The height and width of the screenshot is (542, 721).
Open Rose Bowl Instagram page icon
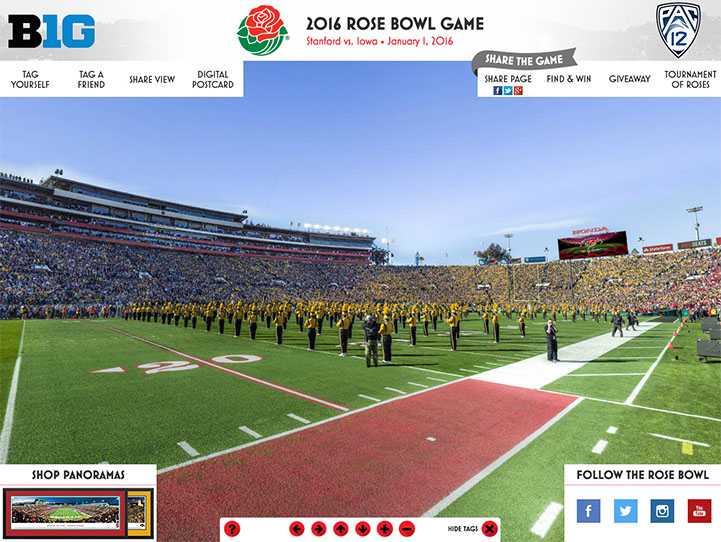pos(662,511)
